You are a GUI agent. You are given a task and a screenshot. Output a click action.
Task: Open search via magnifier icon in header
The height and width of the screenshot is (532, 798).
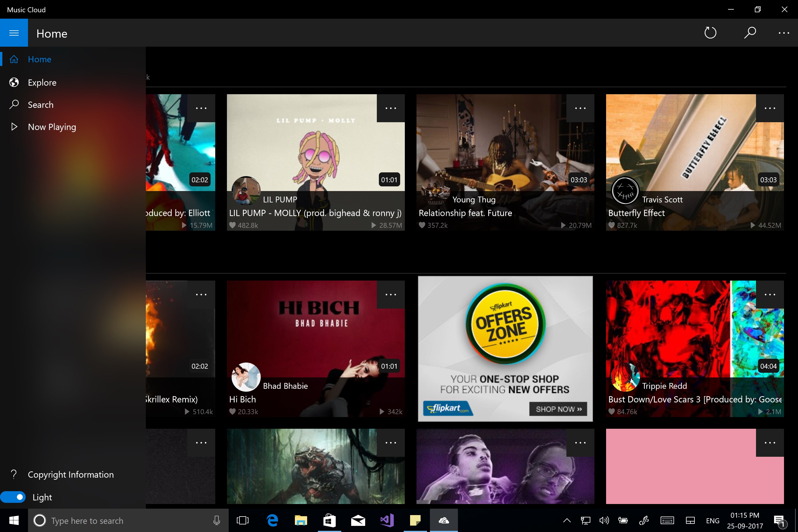point(750,33)
